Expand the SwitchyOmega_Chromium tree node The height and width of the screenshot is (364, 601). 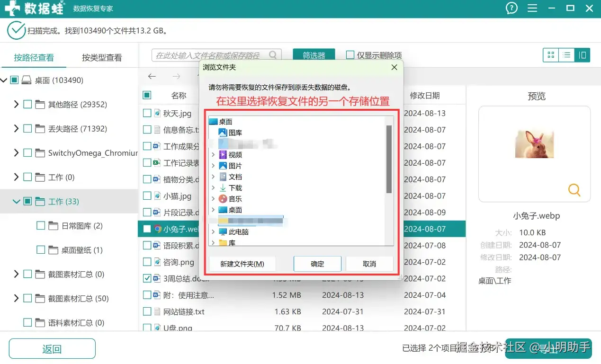tap(17, 153)
